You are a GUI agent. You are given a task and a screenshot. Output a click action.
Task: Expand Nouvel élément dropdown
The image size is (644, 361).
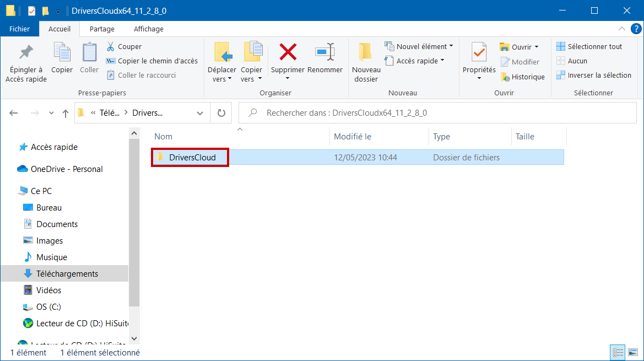click(x=451, y=46)
